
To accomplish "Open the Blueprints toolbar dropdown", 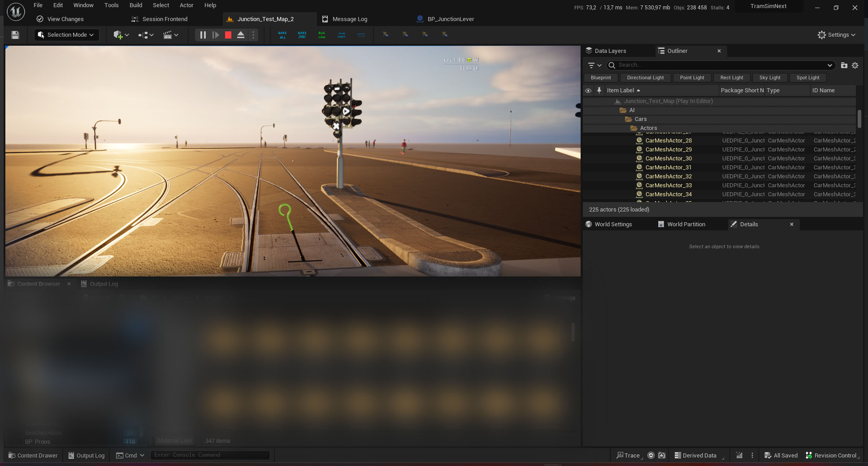I will point(146,35).
